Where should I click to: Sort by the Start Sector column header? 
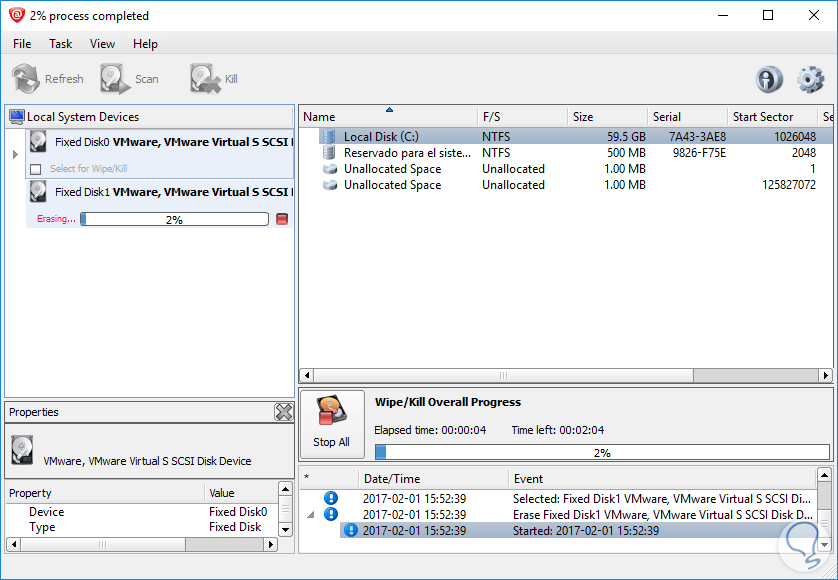coord(772,117)
